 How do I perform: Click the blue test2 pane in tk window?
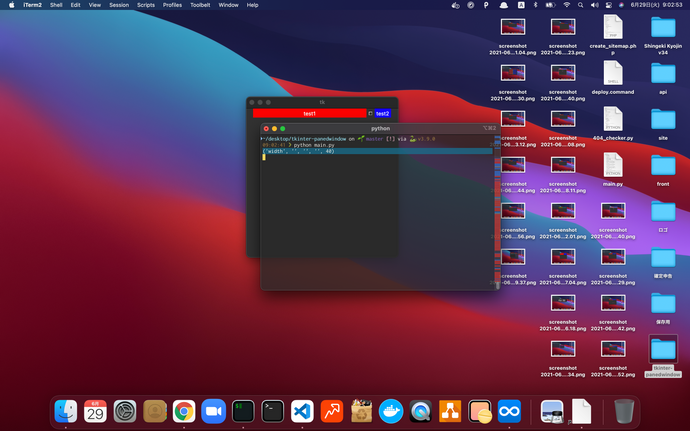click(x=382, y=114)
